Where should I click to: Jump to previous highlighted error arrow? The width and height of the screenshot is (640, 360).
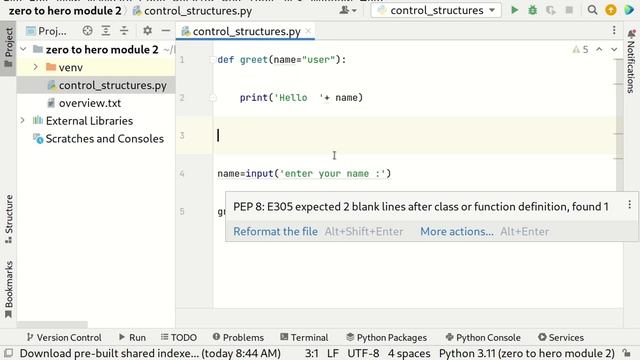[599, 49]
